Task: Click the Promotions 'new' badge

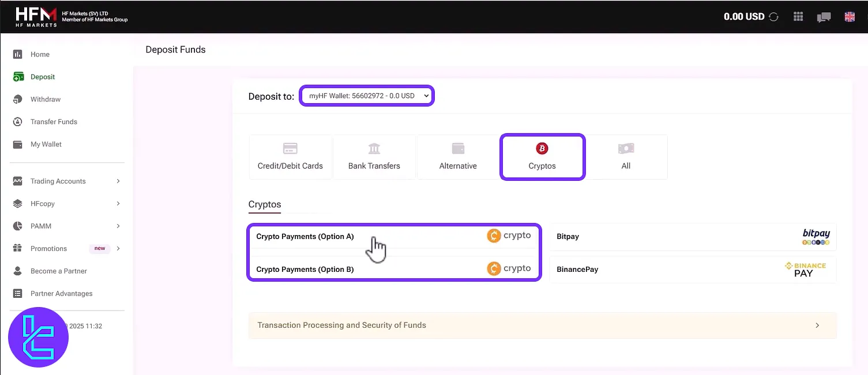Action: coord(100,248)
